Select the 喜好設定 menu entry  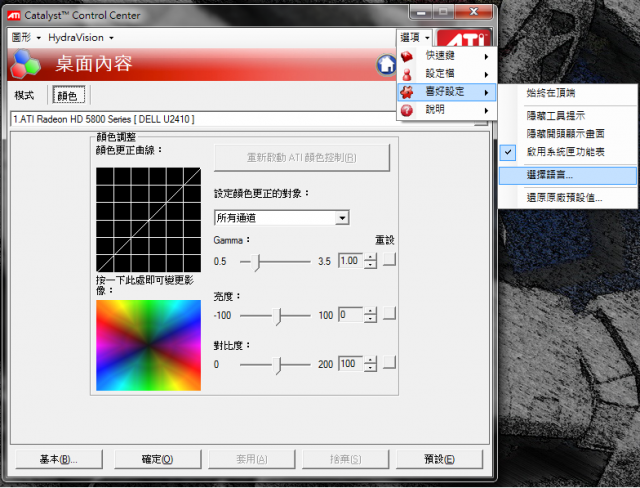pos(447,92)
